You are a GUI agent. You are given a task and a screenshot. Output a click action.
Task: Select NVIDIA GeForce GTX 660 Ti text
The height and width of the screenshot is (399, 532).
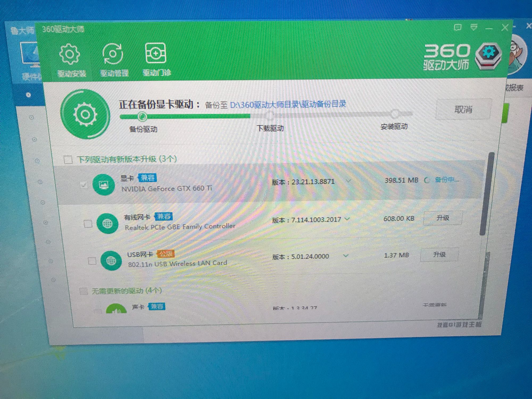click(167, 189)
